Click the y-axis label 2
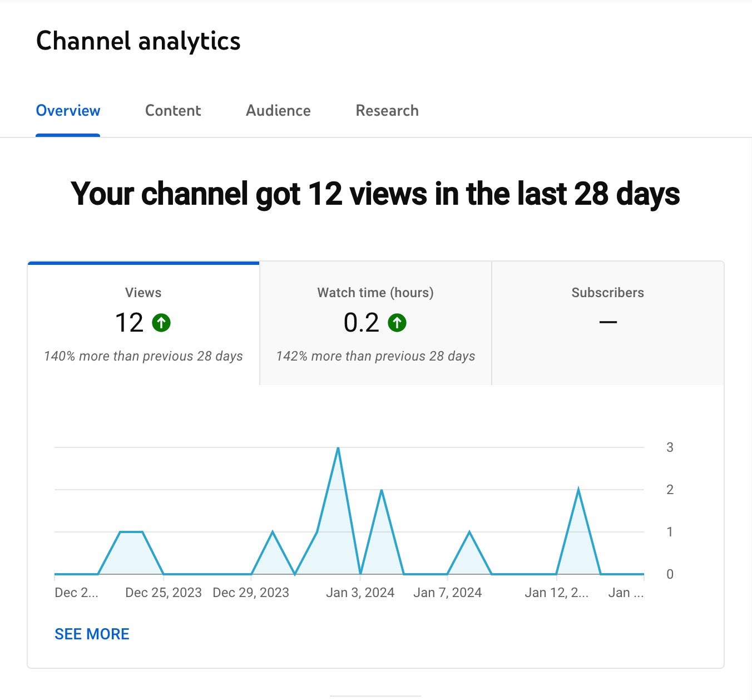This screenshot has width=752, height=700. pyautogui.click(x=670, y=490)
